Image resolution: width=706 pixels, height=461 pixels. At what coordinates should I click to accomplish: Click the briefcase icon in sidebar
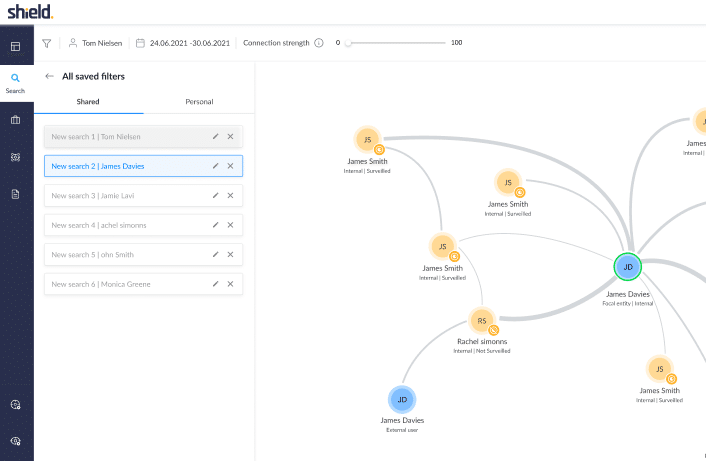[16, 120]
